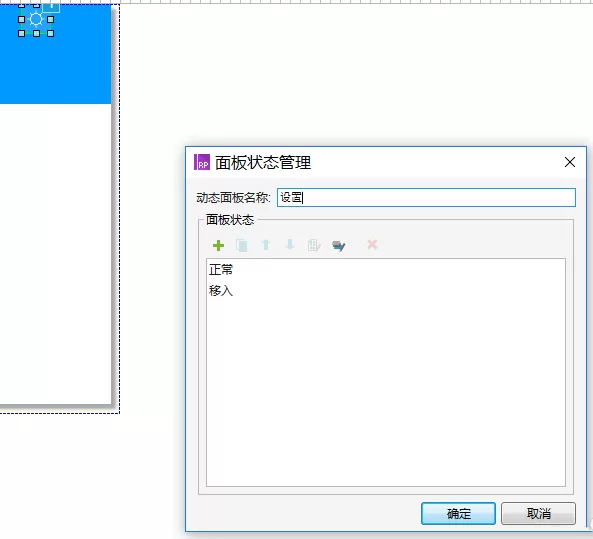Click the red delete state icon
Viewport: 593px width, 539px height.
373,244
